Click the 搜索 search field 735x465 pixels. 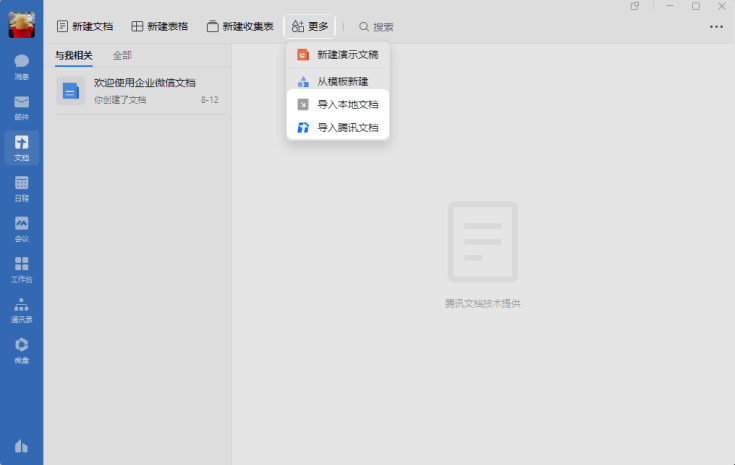tap(376, 27)
